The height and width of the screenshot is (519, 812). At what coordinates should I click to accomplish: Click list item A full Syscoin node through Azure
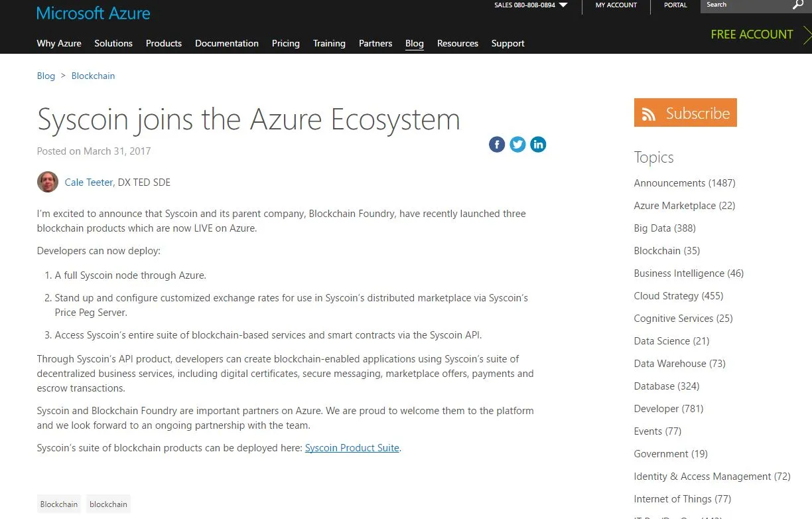[x=131, y=275]
